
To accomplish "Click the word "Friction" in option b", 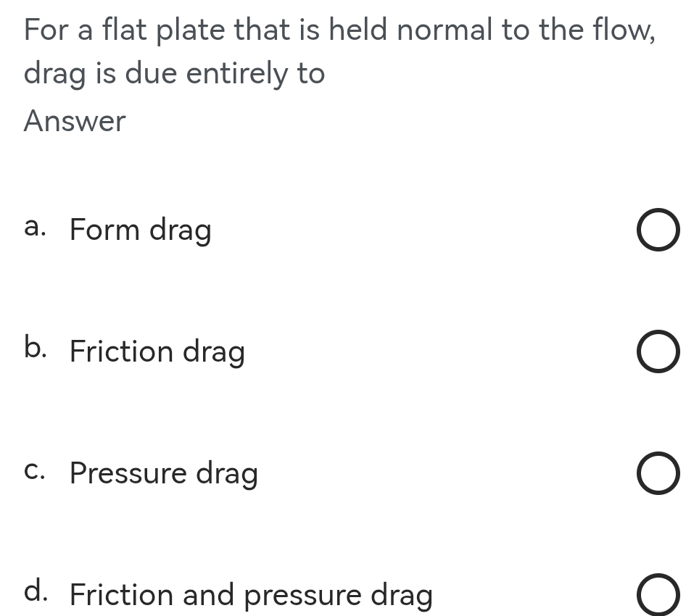I will (121, 352).
